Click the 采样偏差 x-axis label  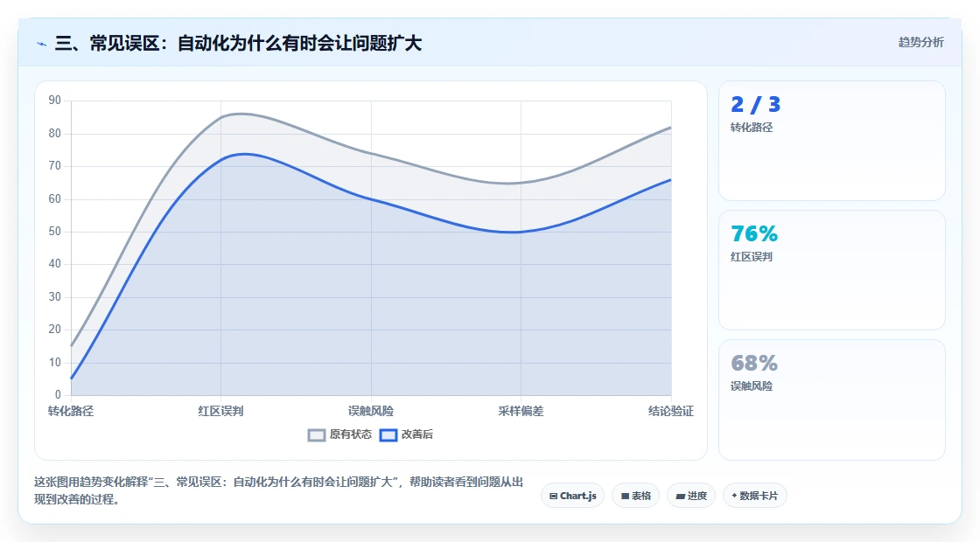(521, 411)
